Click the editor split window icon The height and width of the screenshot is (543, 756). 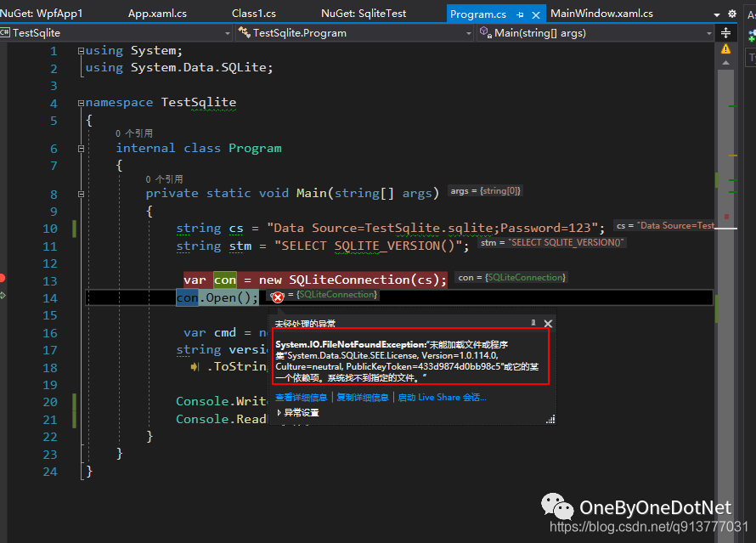coord(725,32)
